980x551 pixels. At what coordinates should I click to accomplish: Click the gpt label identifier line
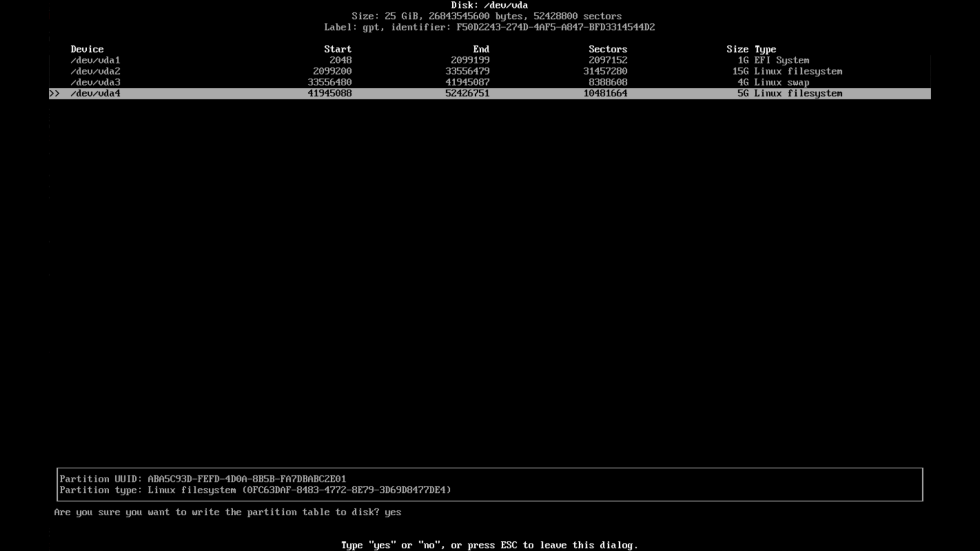point(489,27)
